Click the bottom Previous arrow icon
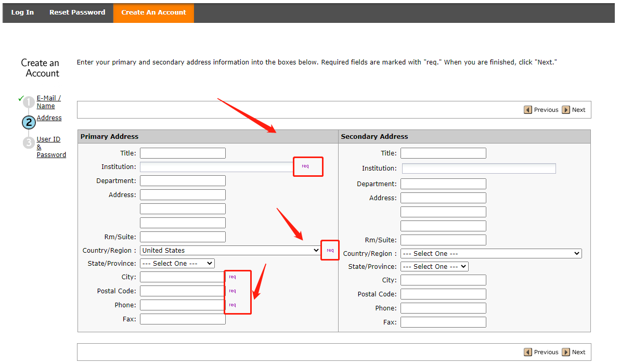The height and width of the screenshot is (364, 620). tap(528, 352)
